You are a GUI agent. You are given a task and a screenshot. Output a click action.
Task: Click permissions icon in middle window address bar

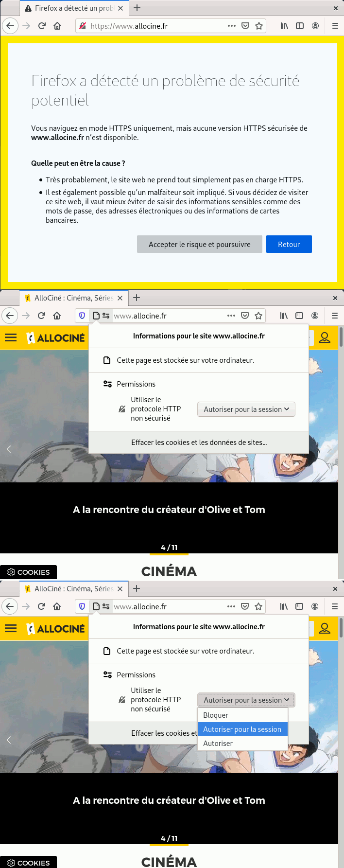click(106, 316)
